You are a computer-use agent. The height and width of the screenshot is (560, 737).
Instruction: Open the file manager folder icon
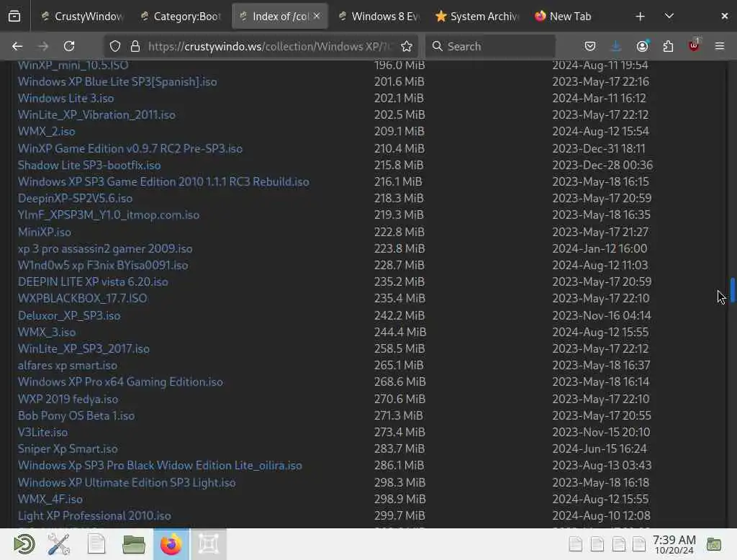click(x=133, y=544)
